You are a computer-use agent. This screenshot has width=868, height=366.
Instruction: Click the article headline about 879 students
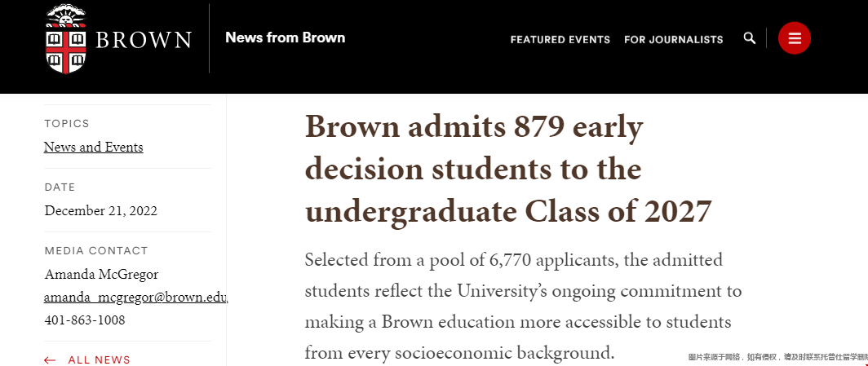tap(507, 169)
